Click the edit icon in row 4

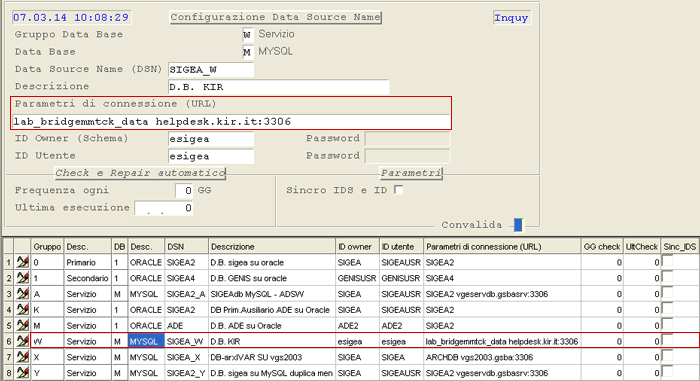(x=22, y=310)
